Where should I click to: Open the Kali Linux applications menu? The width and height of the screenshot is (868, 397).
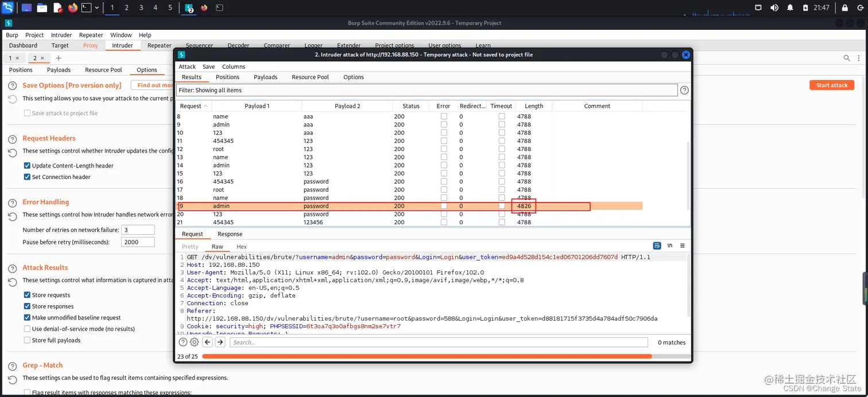coord(8,8)
